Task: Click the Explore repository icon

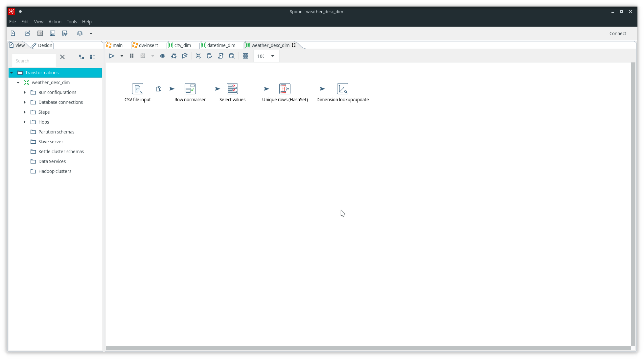Action: pos(40,33)
